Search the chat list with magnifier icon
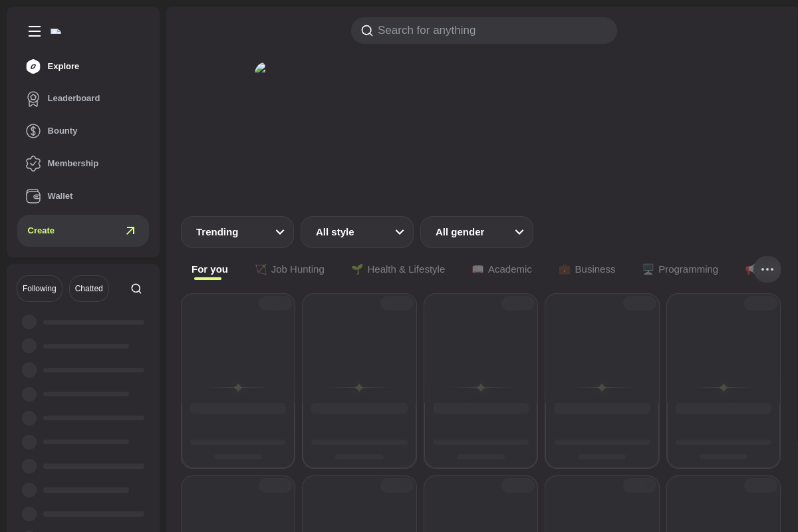 [136, 289]
